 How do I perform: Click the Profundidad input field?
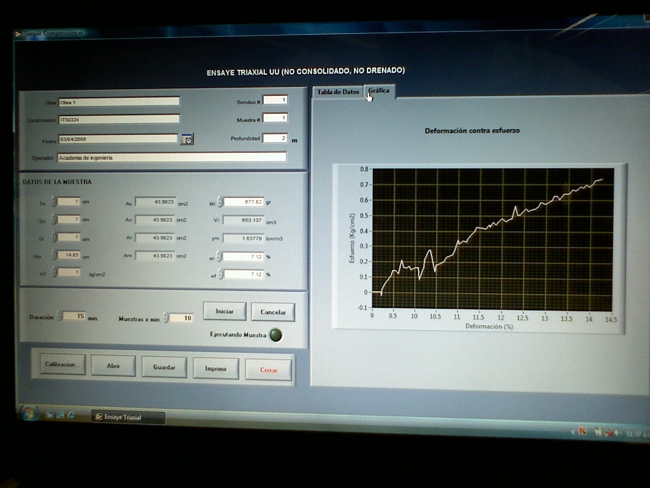(274, 138)
